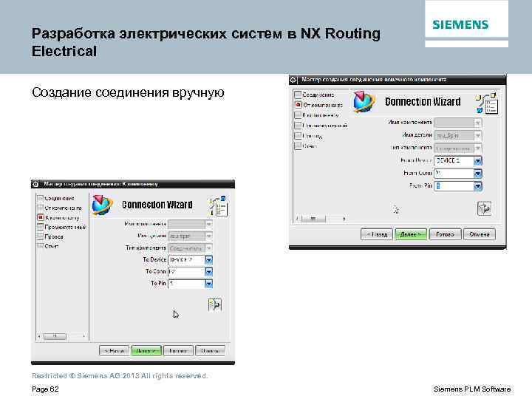Click into the To Device input field
The image size is (532, 399).
pyautogui.click(x=187, y=260)
